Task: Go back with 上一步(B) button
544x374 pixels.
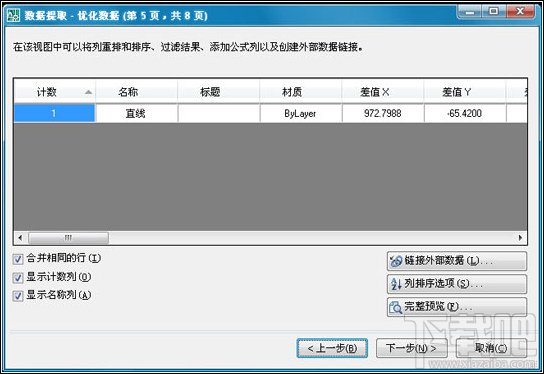Action: (x=332, y=348)
